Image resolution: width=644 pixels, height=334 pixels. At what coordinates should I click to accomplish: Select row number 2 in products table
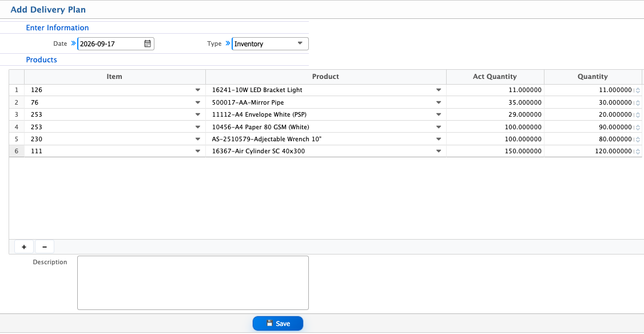pos(17,102)
